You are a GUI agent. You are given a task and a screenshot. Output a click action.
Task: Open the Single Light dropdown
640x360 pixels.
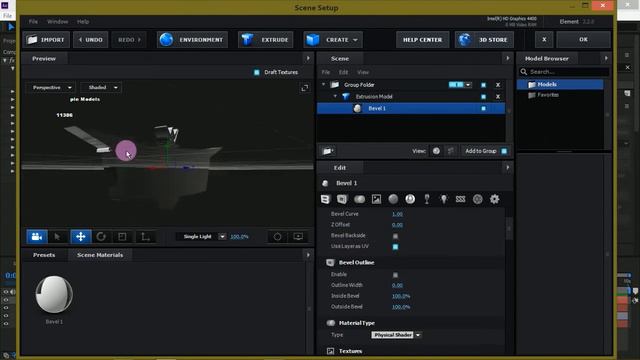[x=201, y=237]
